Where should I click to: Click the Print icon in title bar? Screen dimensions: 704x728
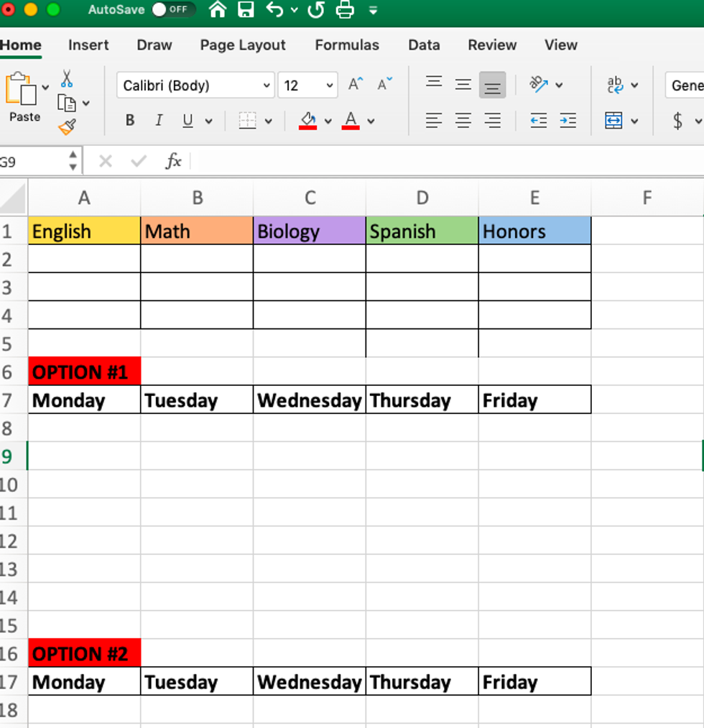[345, 10]
